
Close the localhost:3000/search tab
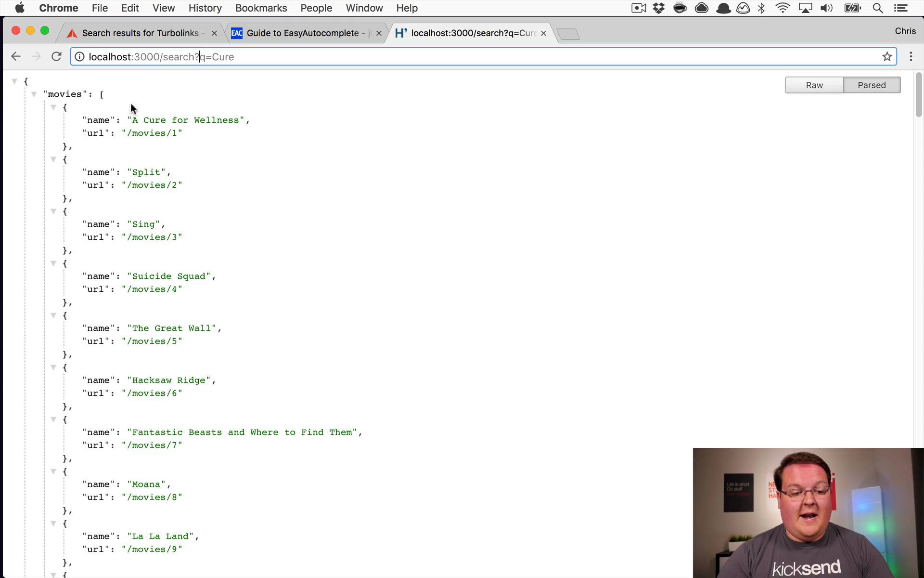coord(543,33)
